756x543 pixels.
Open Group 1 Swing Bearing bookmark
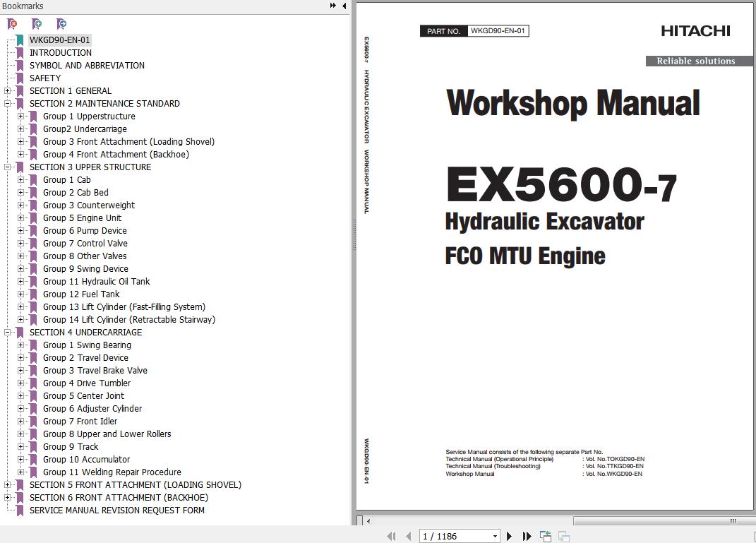coord(87,345)
